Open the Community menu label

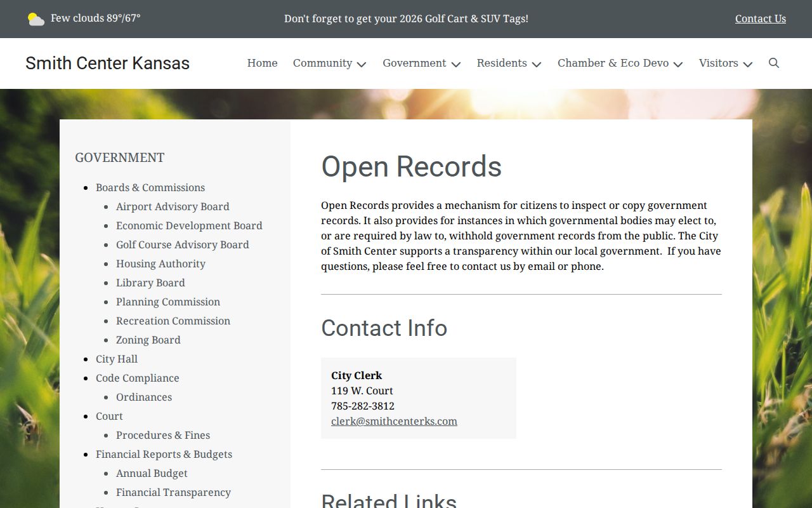pos(322,63)
